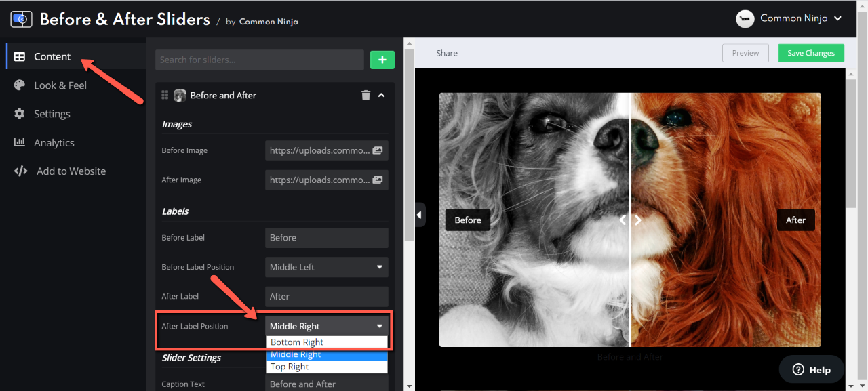Open the Settings section

[52, 114]
